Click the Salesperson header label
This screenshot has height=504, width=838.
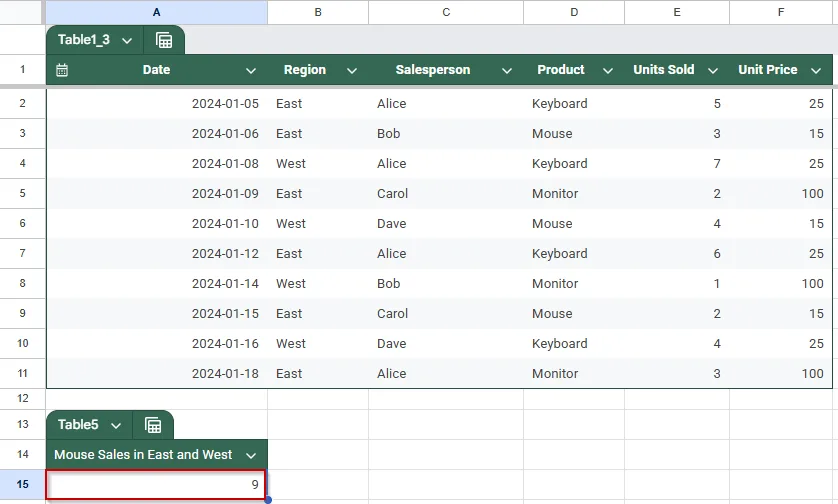pyautogui.click(x=433, y=70)
